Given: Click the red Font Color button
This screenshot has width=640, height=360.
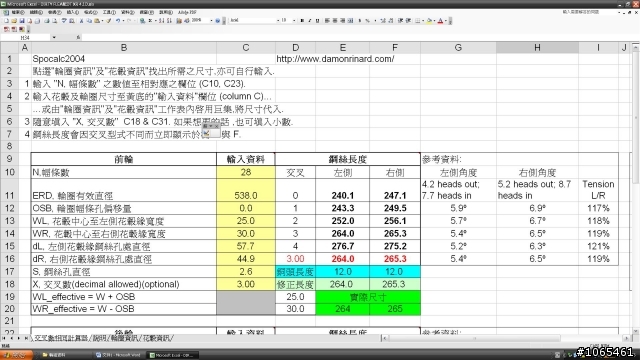Looking at the screenshot, I should point(440,20).
